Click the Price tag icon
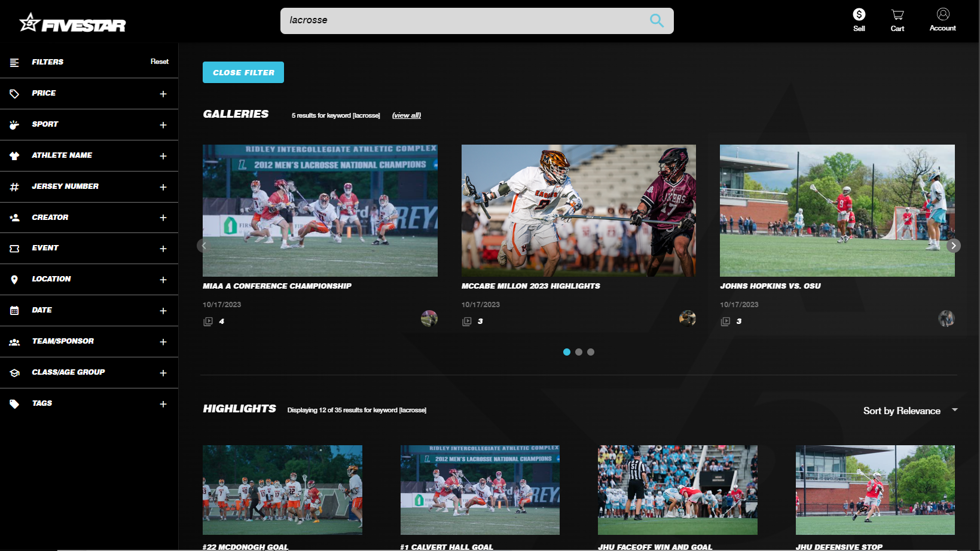The image size is (980, 551). click(x=14, y=94)
